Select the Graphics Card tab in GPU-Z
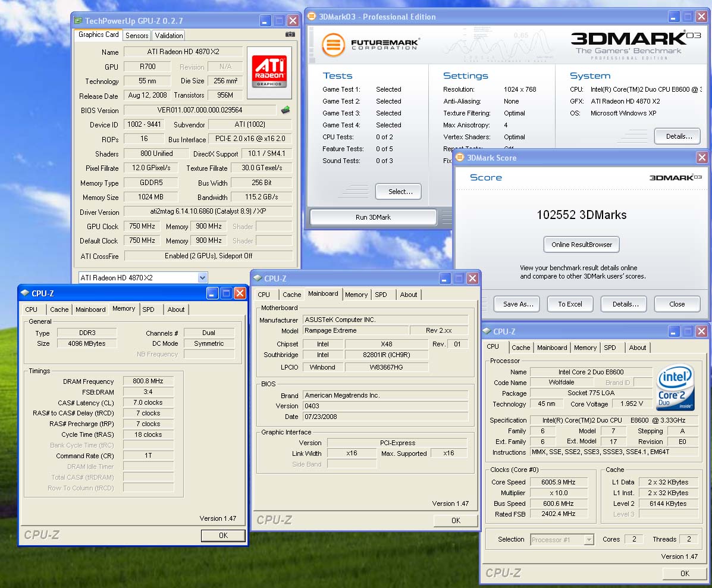The image size is (712, 588). pos(99,35)
